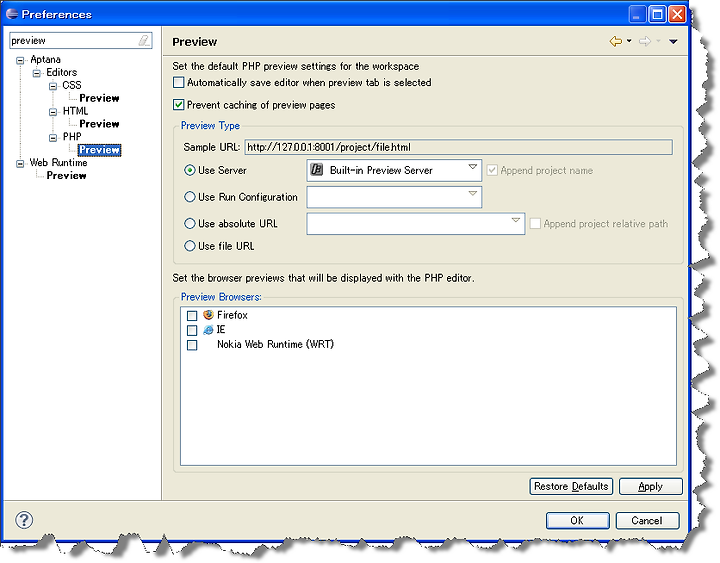Select the Use absolute URL option

point(189,224)
